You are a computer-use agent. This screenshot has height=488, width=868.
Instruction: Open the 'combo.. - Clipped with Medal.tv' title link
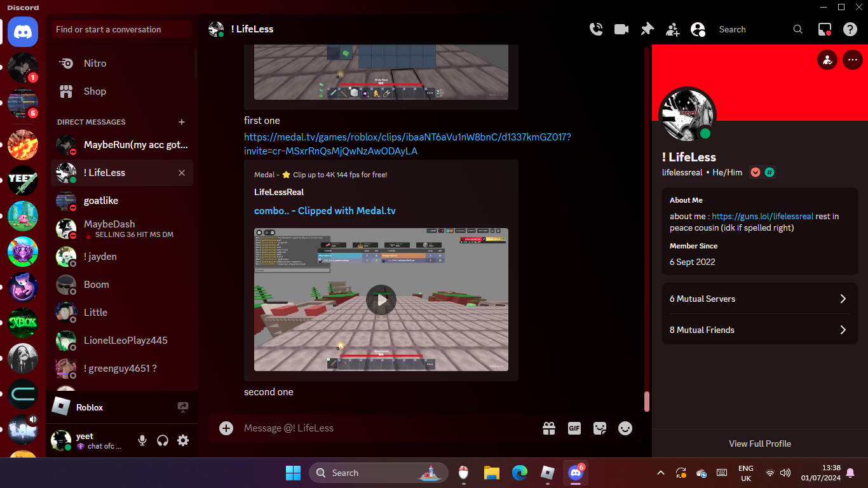[325, 211]
